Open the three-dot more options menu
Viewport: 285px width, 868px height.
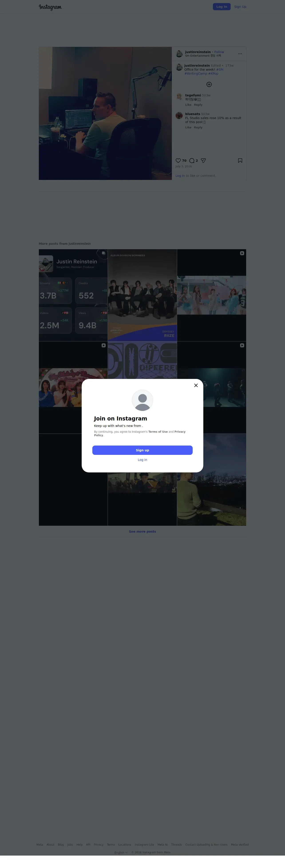240,54
